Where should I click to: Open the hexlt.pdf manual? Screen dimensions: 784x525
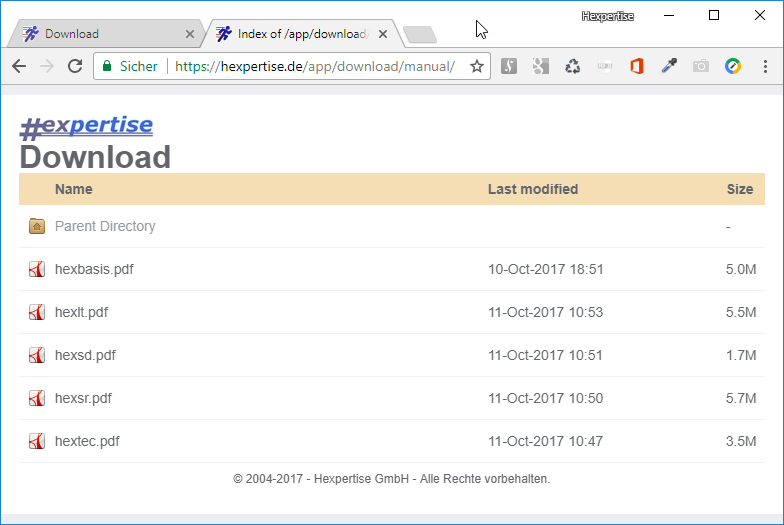82,312
